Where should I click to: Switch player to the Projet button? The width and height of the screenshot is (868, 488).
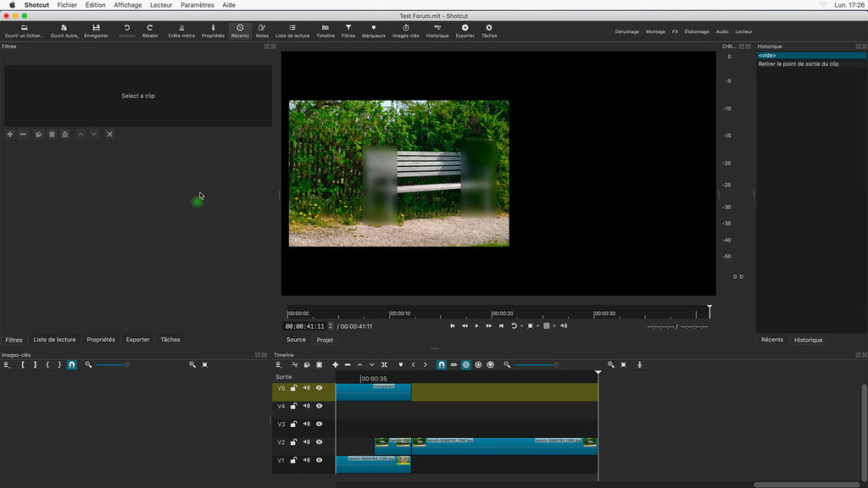tap(325, 340)
